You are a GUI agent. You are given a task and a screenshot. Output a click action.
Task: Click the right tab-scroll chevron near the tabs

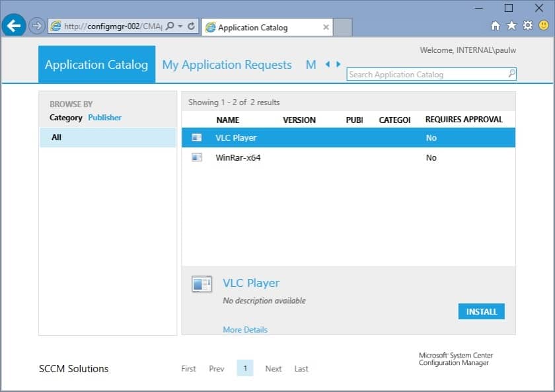pos(338,64)
